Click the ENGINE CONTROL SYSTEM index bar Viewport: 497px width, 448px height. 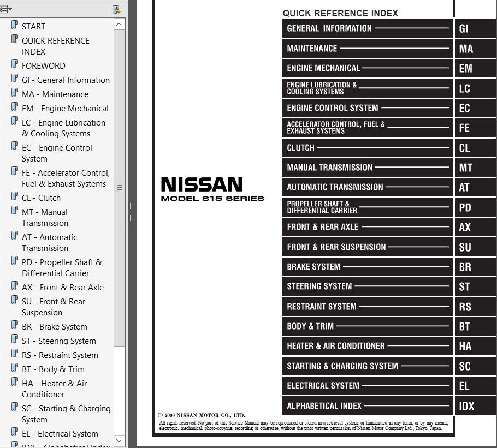368,108
